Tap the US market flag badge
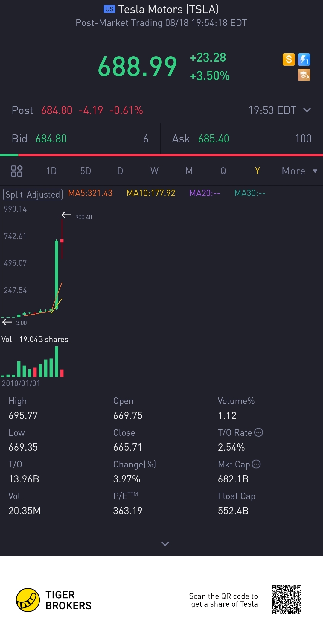This screenshot has width=323, height=644. [109, 9]
